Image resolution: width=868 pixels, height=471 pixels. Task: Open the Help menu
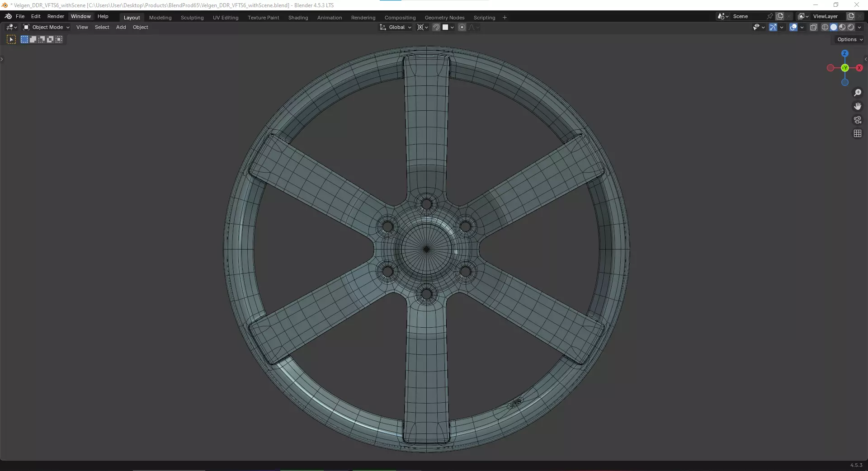[x=103, y=16]
